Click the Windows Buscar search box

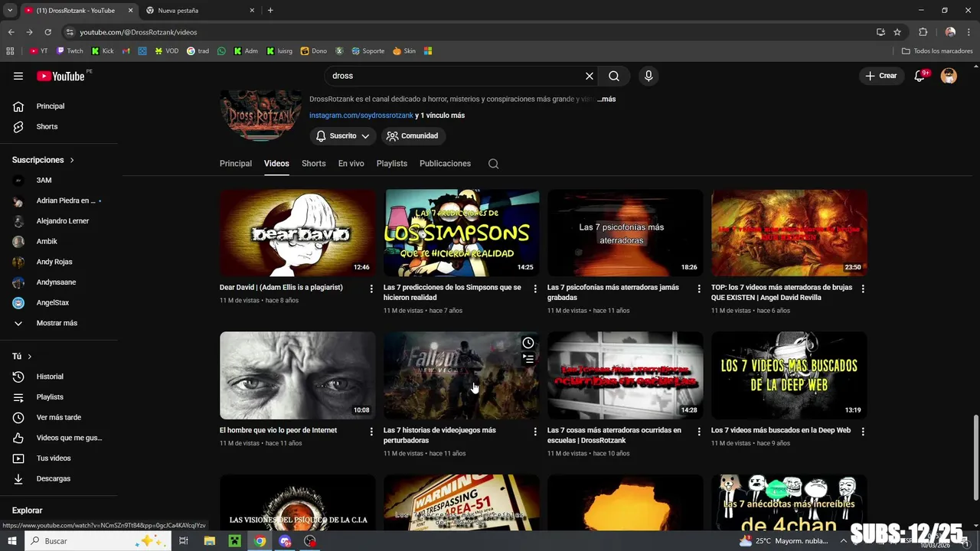tap(100, 541)
